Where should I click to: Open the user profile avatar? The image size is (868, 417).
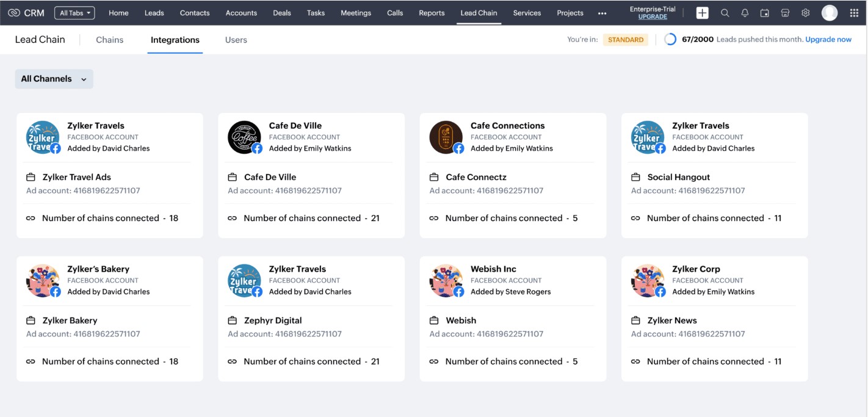(x=830, y=13)
